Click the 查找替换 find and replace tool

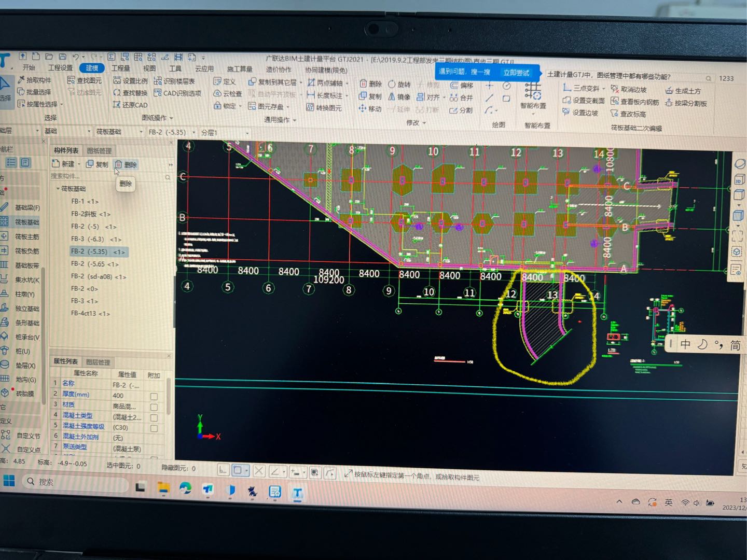pyautogui.click(x=130, y=93)
